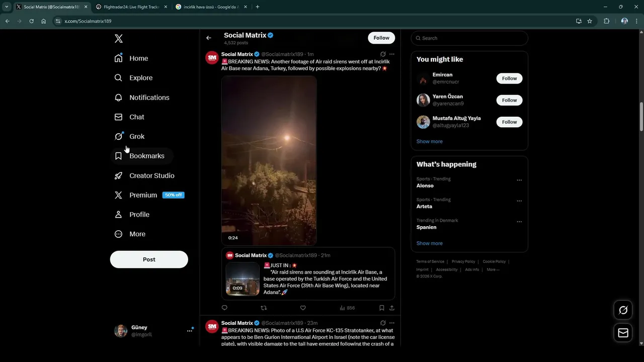This screenshot has width=644, height=362.
Task: Open Creator Studio in the sidebar
Action: coord(144,175)
